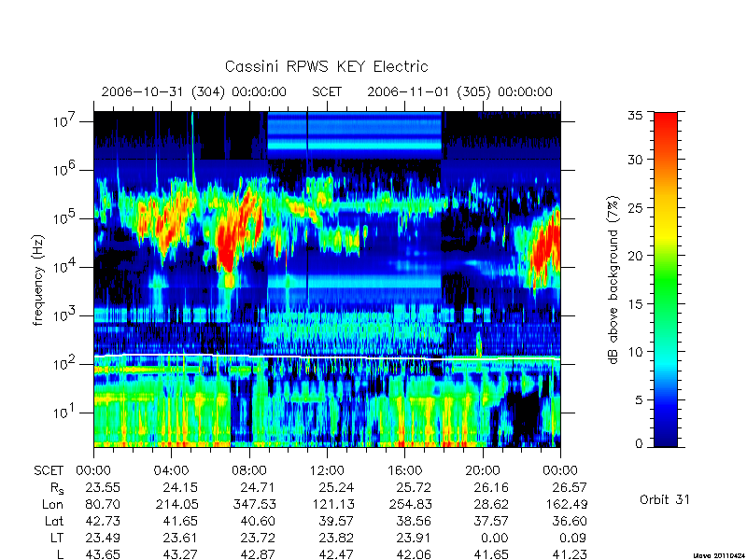Select LT value 23.91
Screen dimensions: 747x560
[x=414, y=538]
